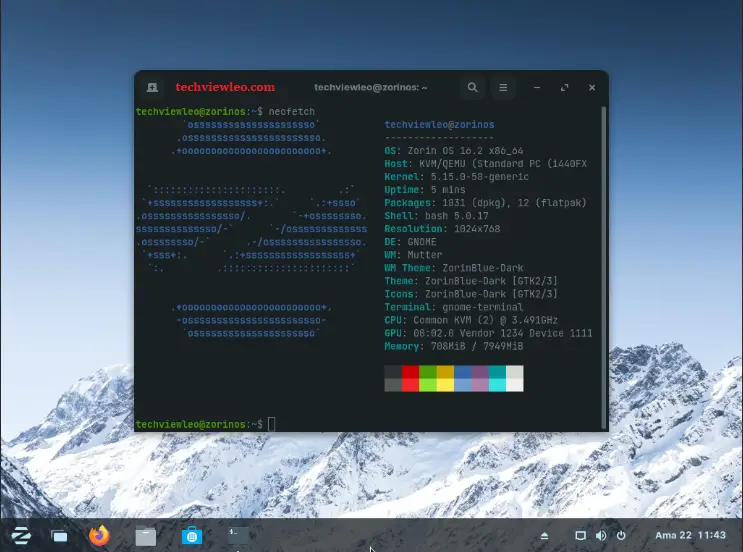Open display/network tray icon
This screenshot has height=552, width=743.
click(x=580, y=535)
